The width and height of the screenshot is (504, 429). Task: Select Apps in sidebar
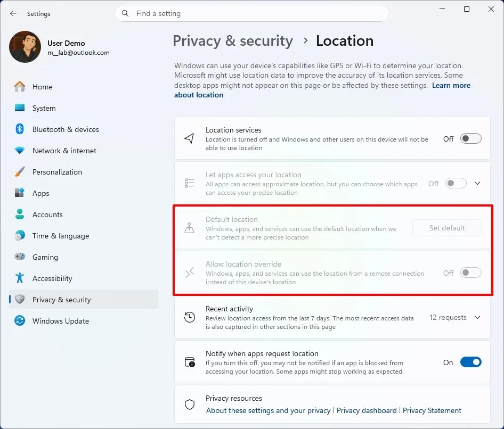click(84, 193)
